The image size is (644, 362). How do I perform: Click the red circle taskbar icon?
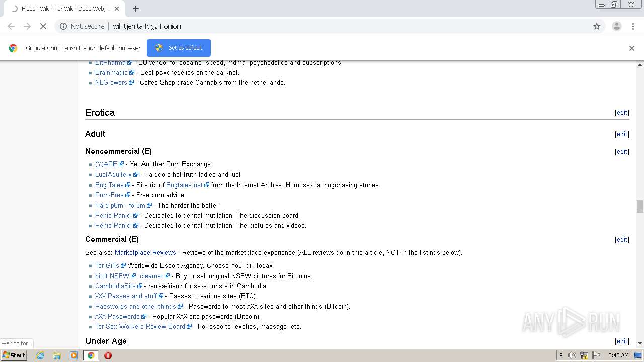tap(108, 355)
